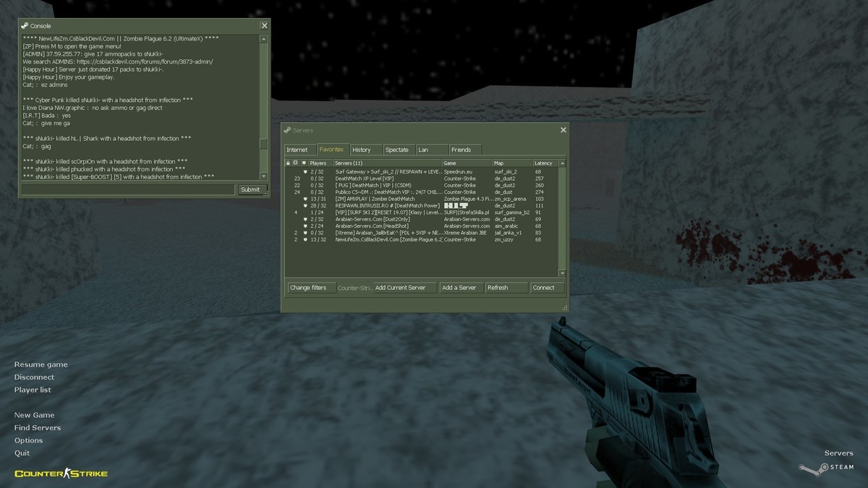
Task: Click the server list scroll-down arrow
Action: coord(563,273)
